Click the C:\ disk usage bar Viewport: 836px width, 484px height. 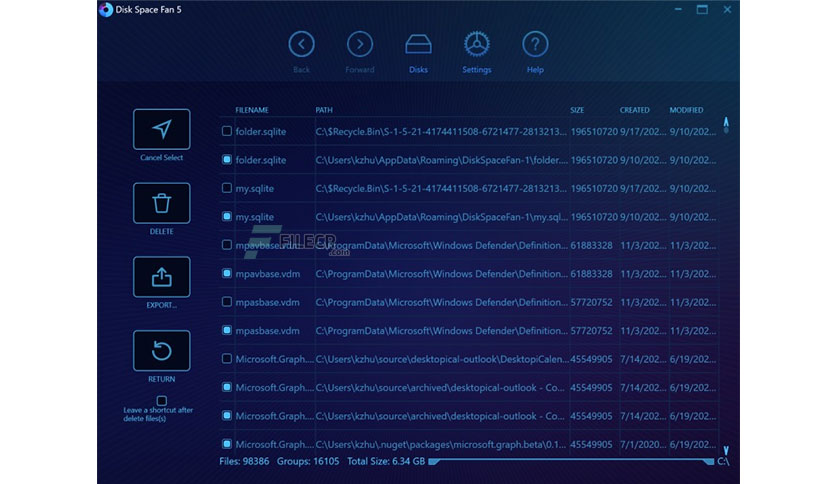(x=571, y=461)
